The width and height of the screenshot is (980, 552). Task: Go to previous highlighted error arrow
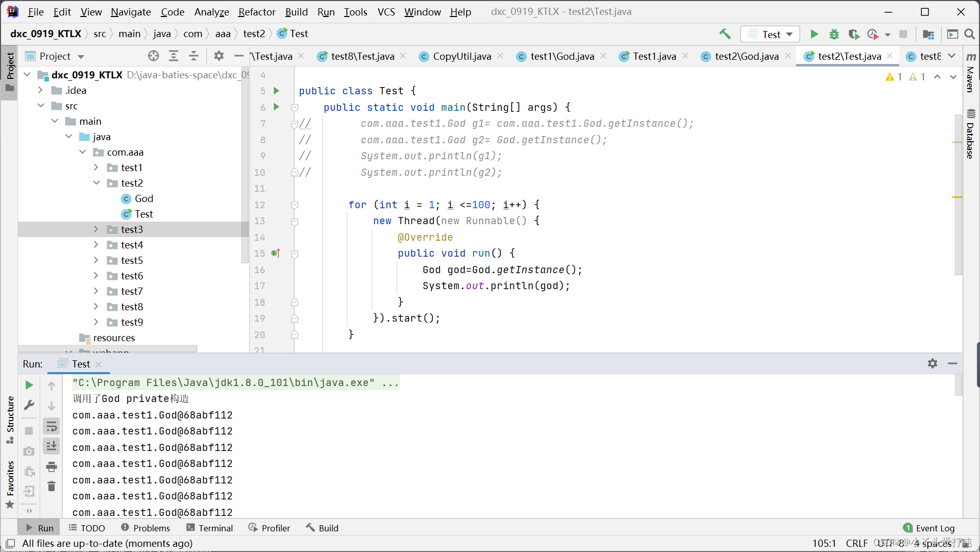point(937,77)
